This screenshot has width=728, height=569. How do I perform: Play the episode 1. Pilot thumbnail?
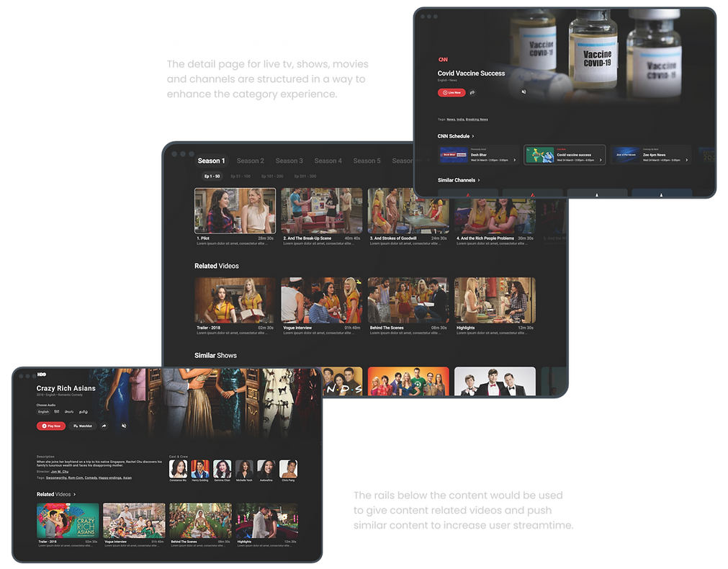point(235,210)
